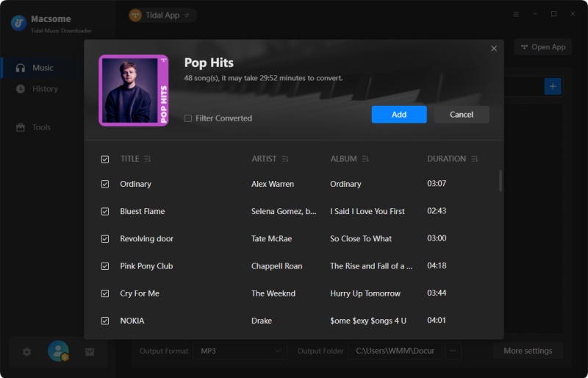This screenshot has height=378, width=588.
Task: Click song title Revolving door
Action: point(146,239)
